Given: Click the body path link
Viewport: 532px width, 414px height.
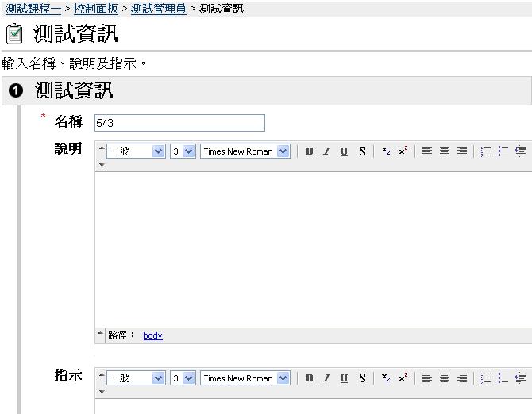Looking at the screenshot, I should point(152,335).
